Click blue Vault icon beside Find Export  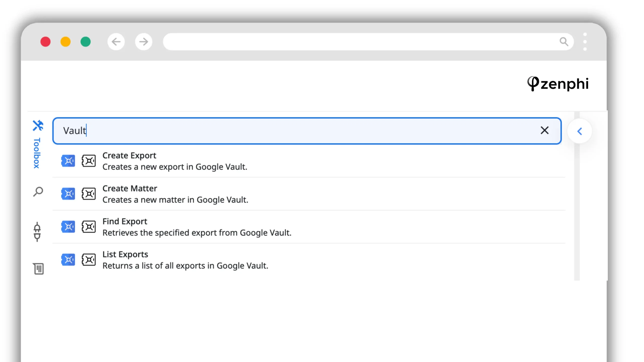pyautogui.click(x=68, y=227)
